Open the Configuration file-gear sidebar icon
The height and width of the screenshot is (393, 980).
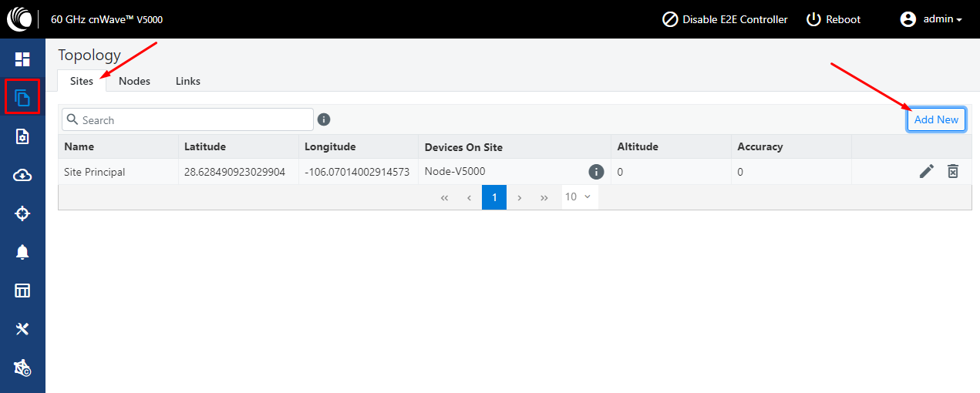[22, 136]
